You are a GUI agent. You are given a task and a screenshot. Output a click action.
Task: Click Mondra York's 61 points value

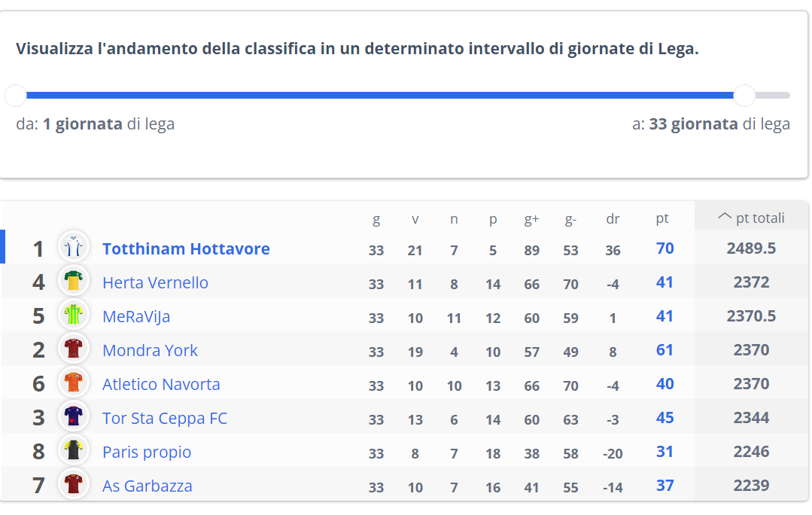(x=665, y=349)
